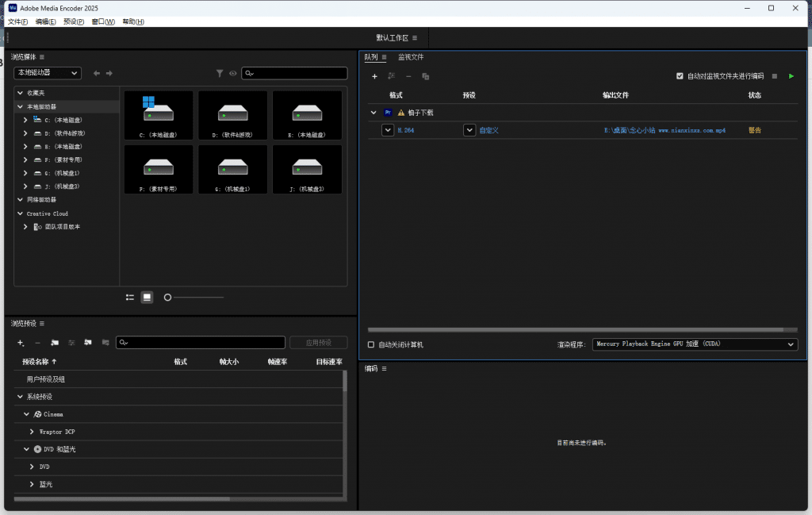The height and width of the screenshot is (515, 812).
Task: Open the 窗口(W) menu
Action: tap(103, 21)
